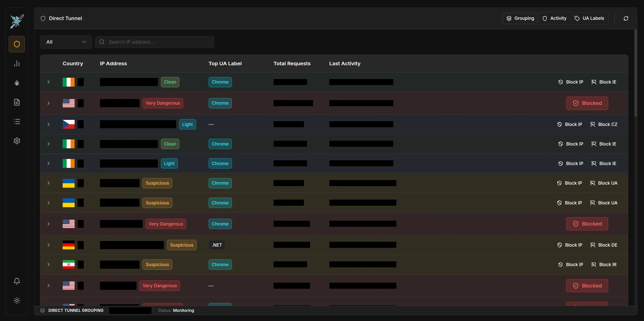The image size is (644, 321).
Task: Click the Czech Republic flag
Action: [69, 124]
